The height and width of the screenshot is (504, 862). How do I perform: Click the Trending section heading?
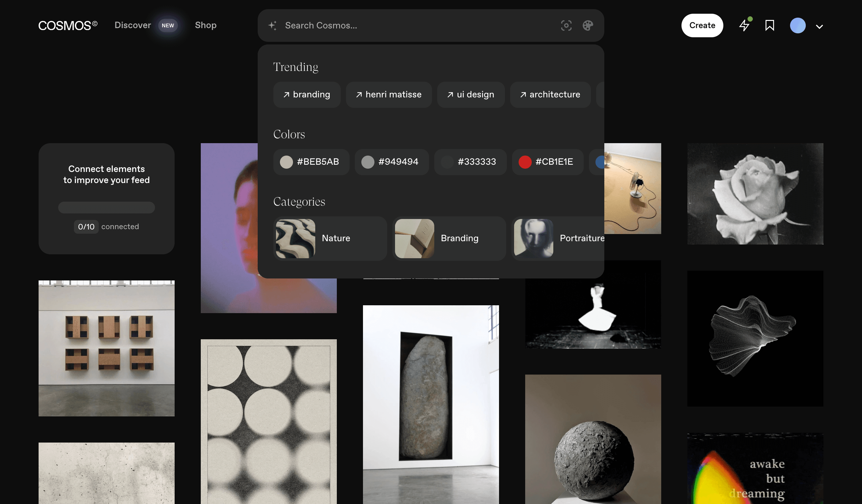296,67
